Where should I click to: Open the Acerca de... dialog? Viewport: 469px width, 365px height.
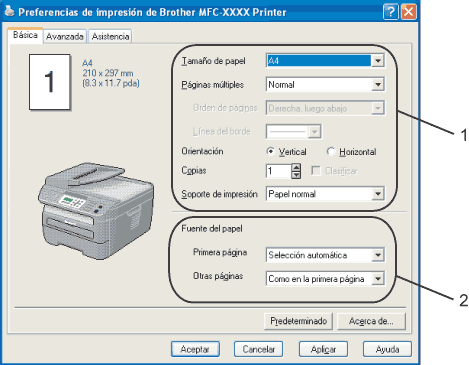[371, 321]
